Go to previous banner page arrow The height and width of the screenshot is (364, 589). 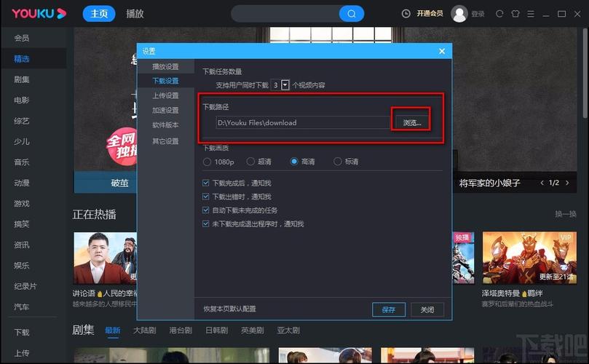click(x=542, y=183)
